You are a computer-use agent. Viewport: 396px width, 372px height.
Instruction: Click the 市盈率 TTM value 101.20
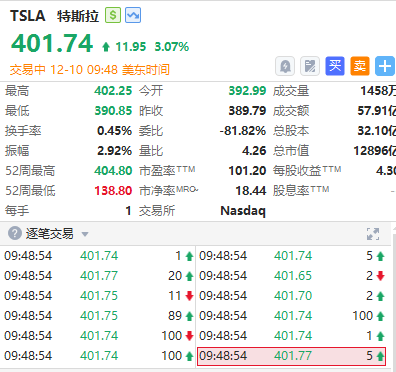point(247,171)
